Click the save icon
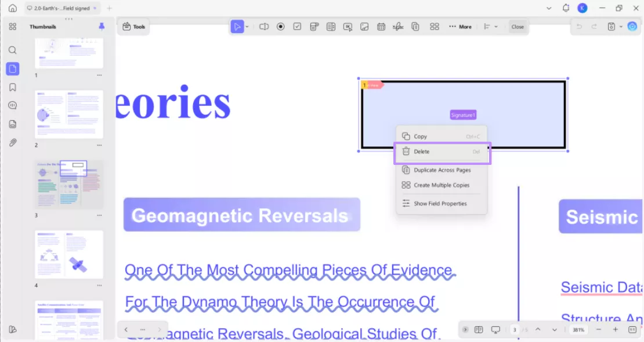Viewport: 644px width, 342px height. (611, 27)
